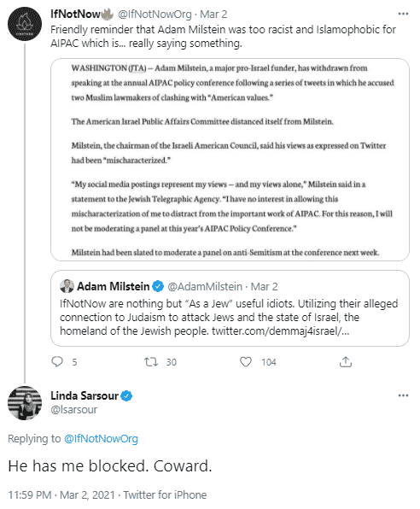Screen dimensions: 420x509
Task: Open Linda Sarsour's profile picture
Action: (25, 403)
